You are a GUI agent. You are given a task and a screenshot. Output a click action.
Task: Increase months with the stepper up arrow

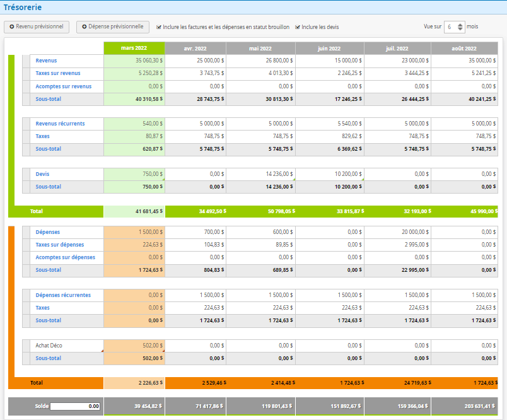coord(460,25)
